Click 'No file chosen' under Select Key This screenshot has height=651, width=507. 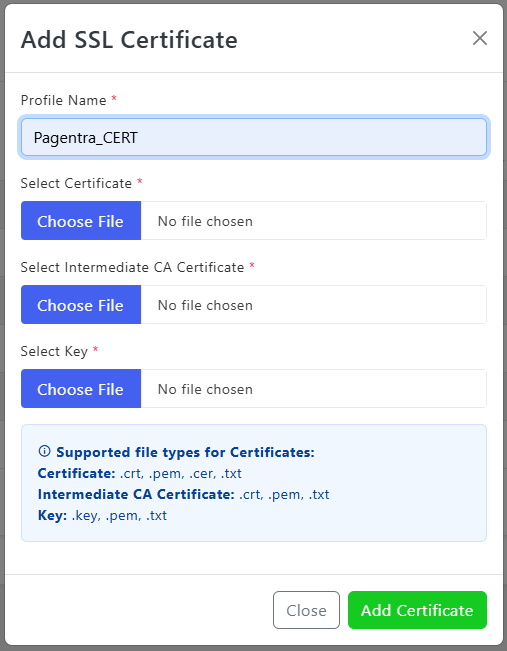205,389
